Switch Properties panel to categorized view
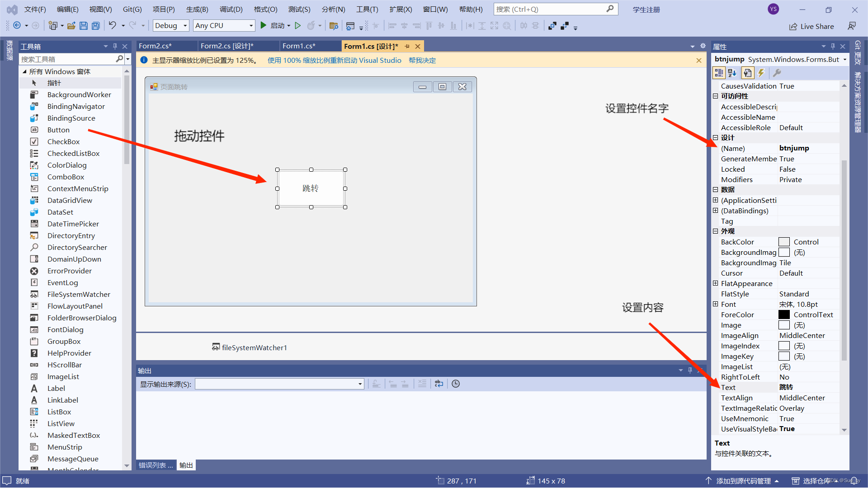 [x=718, y=73]
